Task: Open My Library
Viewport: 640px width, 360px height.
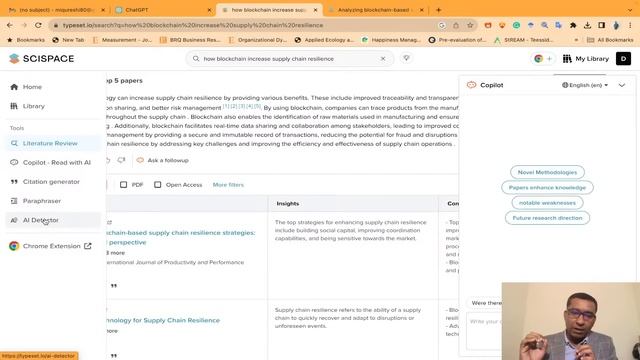Action: click(586, 59)
